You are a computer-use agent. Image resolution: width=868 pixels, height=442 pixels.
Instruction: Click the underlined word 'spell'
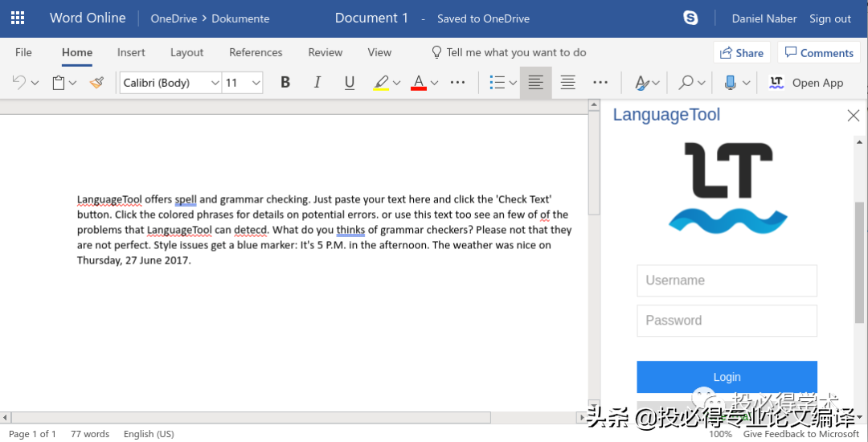click(186, 199)
